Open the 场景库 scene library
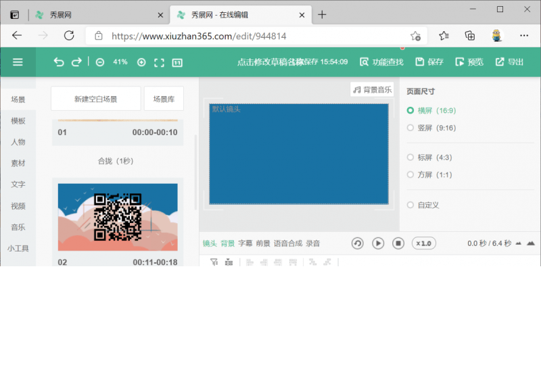 pos(163,98)
